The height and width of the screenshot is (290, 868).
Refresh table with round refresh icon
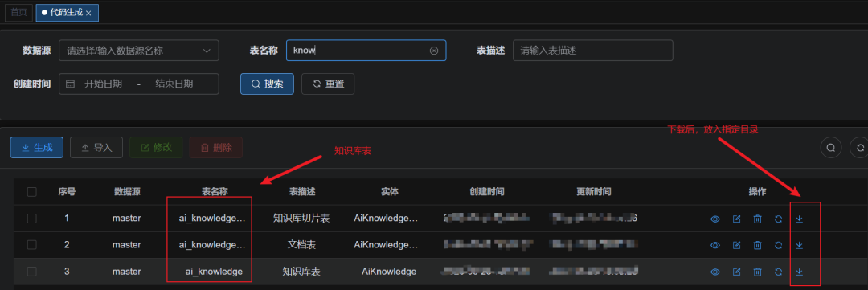(860, 148)
